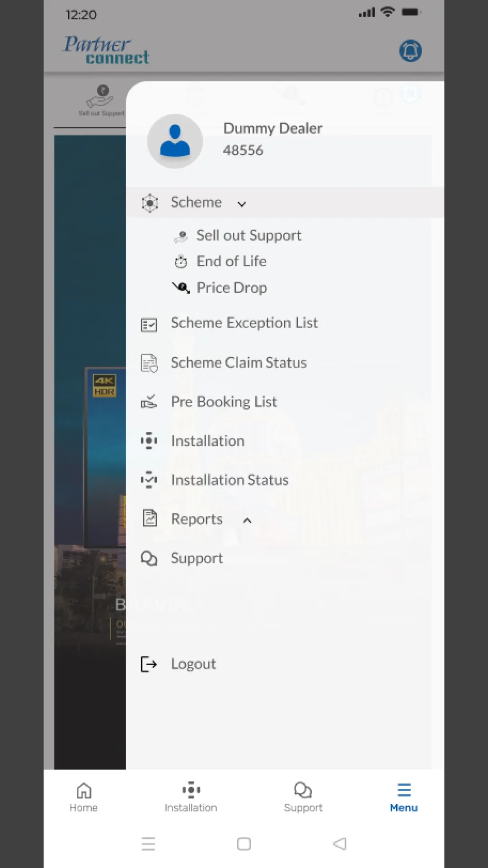The height and width of the screenshot is (868, 488).
Task: Open Installation Status drawer item
Action: [x=230, y=480]
